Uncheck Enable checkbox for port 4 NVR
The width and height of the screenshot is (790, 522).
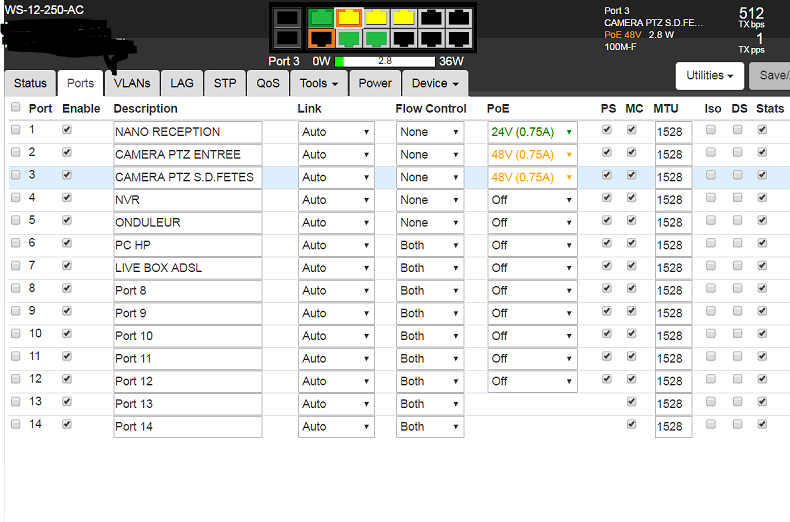click(67, 197)
